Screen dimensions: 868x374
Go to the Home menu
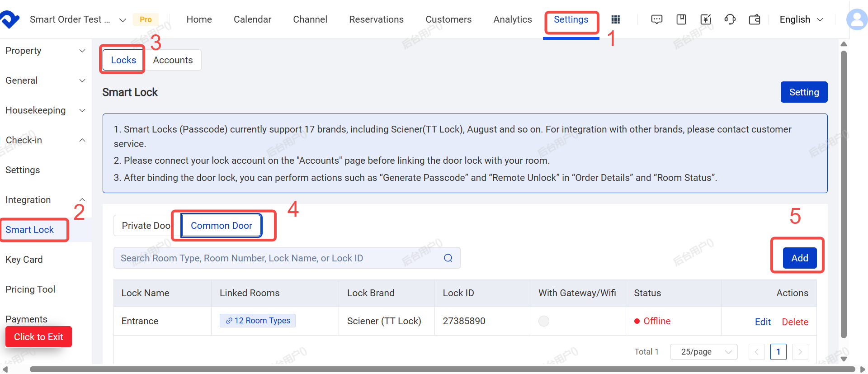click(x=199, y=19)
